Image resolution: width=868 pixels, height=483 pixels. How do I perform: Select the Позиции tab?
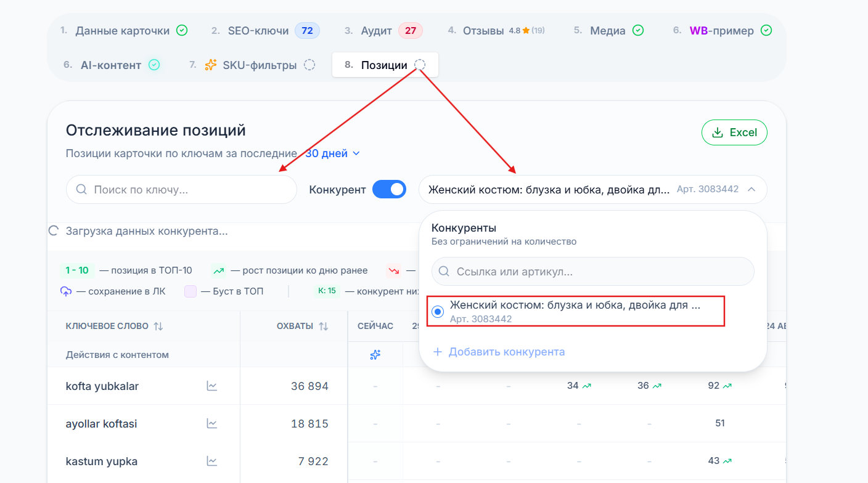[385, 65]
